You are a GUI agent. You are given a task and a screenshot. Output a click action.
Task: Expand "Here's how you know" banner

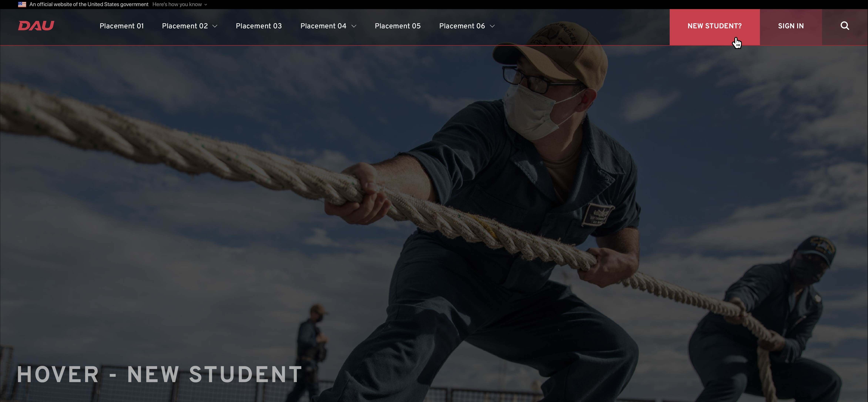click(180, 4)
